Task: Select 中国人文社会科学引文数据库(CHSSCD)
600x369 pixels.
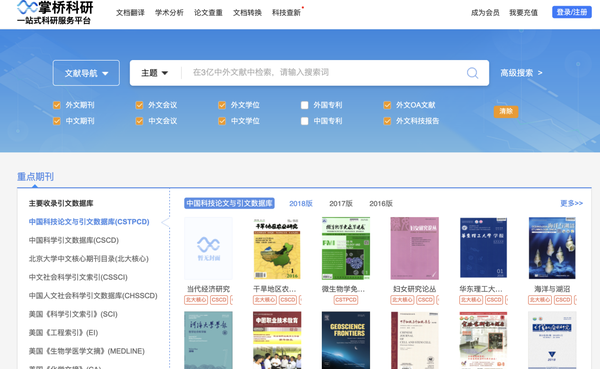Action: coord(93,296)
